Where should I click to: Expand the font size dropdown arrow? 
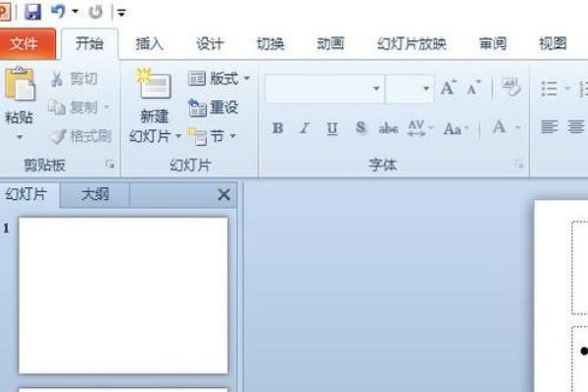coord(426,89)
